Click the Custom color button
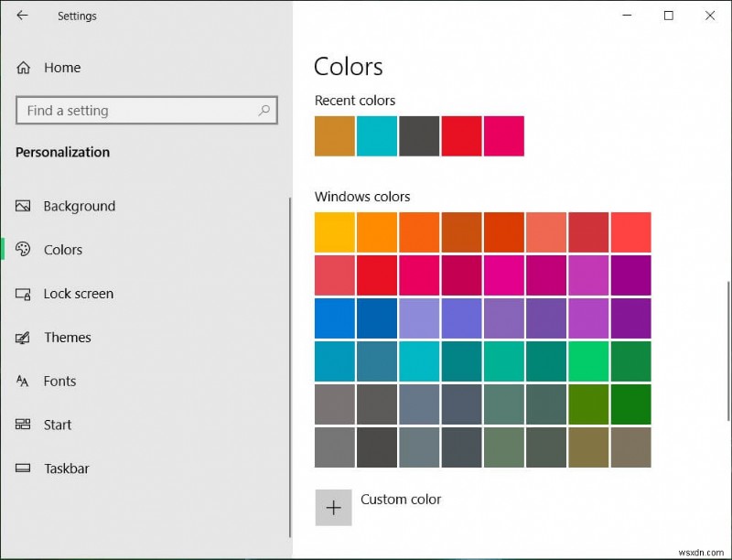732x560 pixels. (334, 507)
